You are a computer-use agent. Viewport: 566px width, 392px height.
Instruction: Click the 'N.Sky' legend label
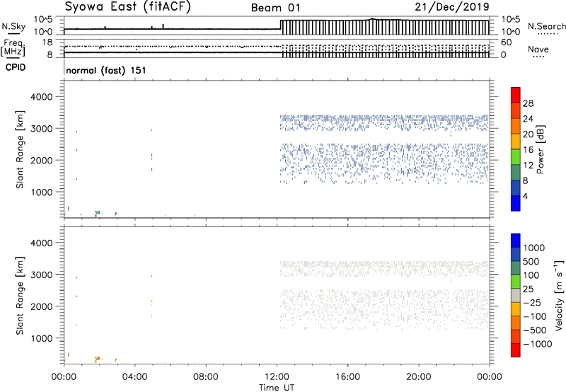tap(13, 26)
